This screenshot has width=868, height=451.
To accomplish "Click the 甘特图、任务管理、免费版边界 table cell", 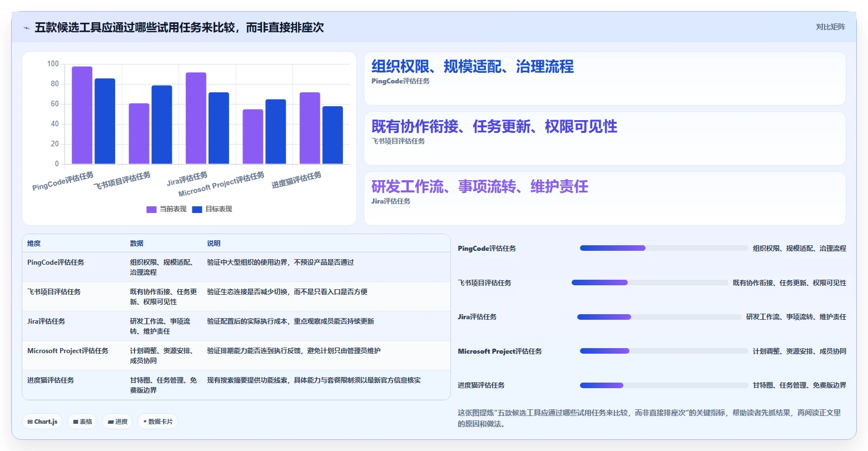I will [163, 385].
